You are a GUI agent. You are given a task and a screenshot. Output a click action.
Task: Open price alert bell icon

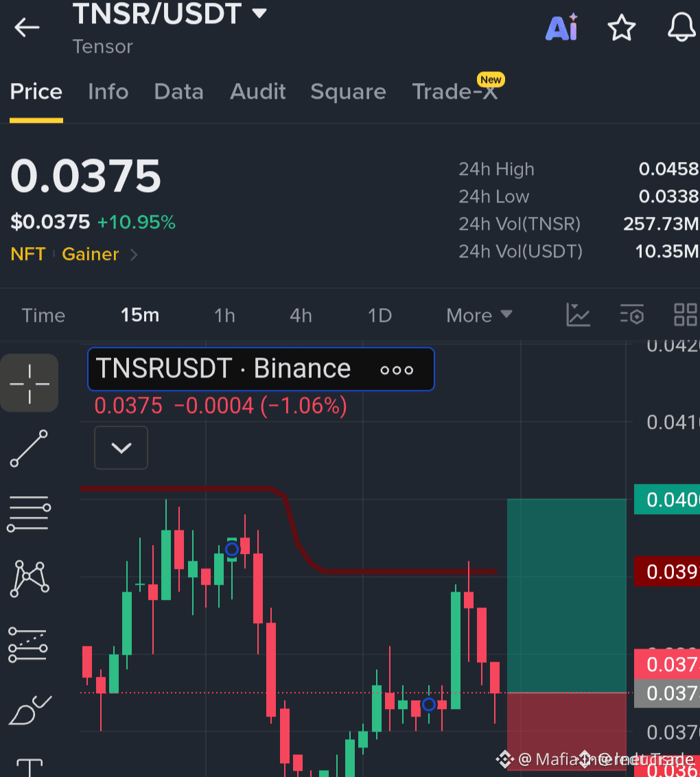[x=681, y=27]
